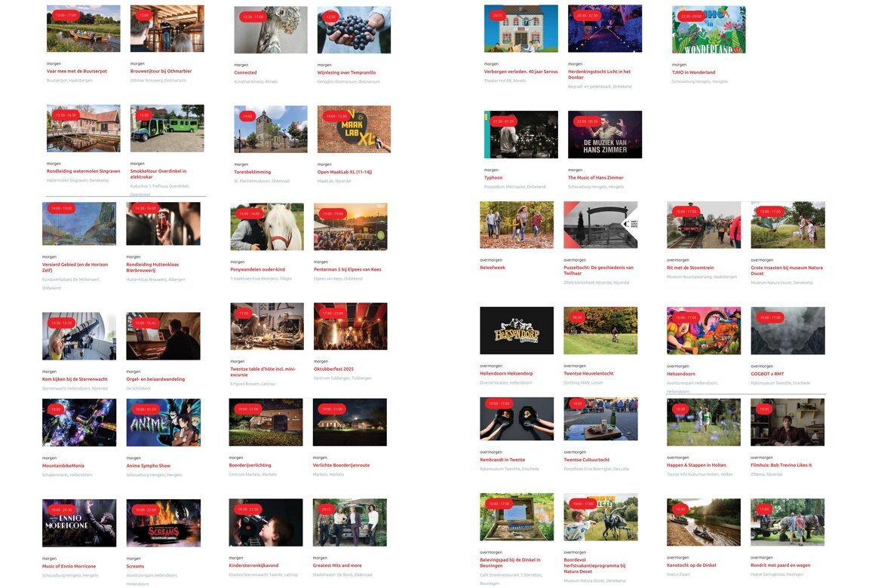Open the Heksendorp logo thumbnail

point(516,331)
